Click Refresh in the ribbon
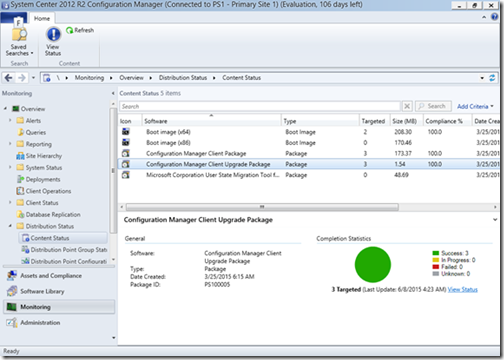This screenshot has width=504, height=360. point(80,30)
